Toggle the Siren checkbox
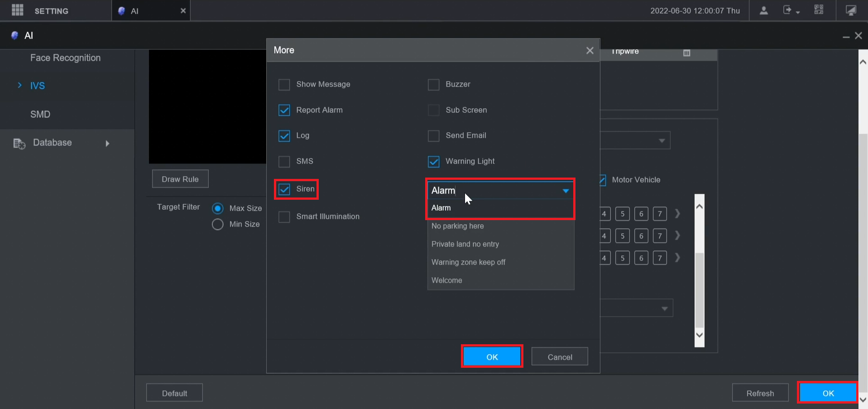 [284, 189]
